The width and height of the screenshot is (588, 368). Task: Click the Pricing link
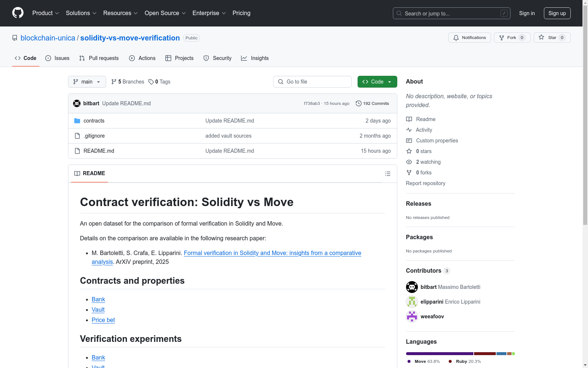pos(241,13)
